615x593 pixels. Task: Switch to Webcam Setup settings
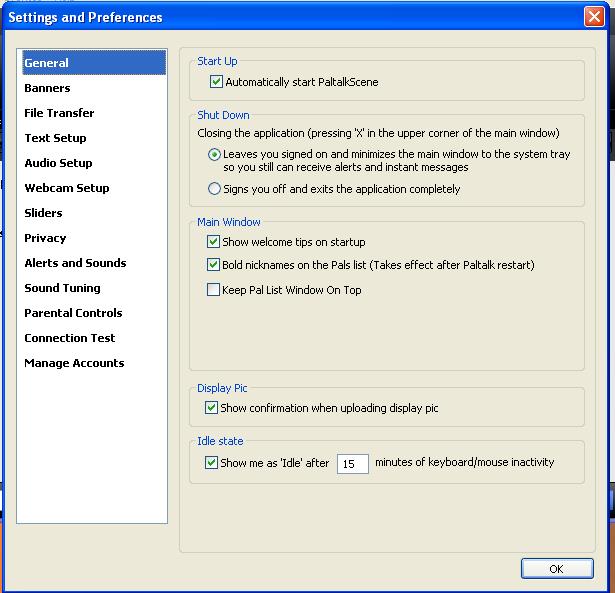pos(67,188)
